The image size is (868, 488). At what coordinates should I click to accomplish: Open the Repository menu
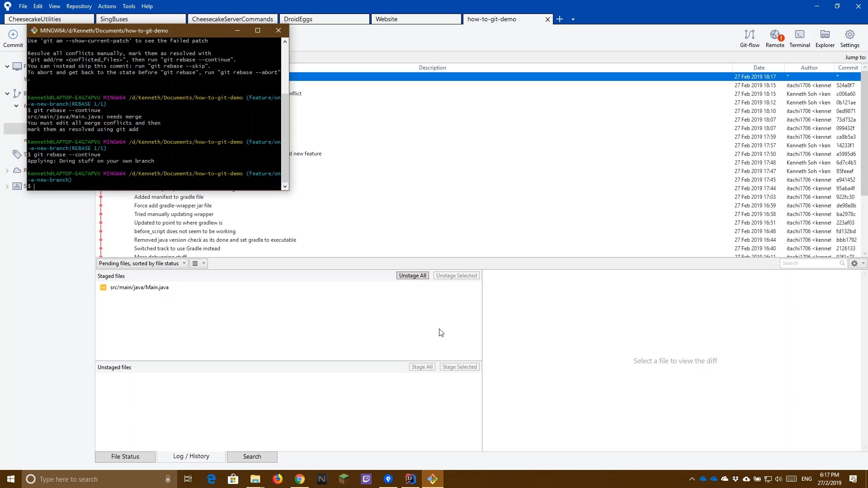(79, 6)
